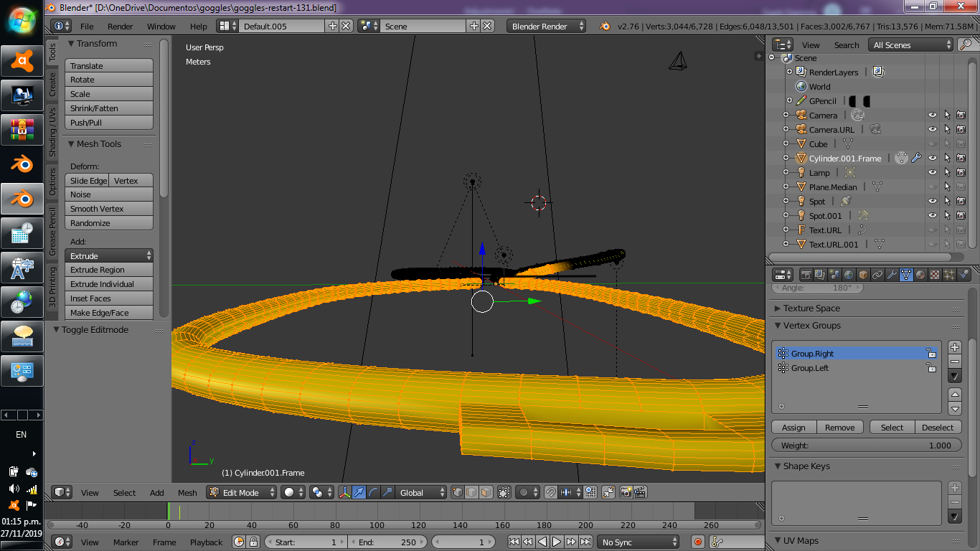Remove the selected vertex group with minus

point(955,362)
